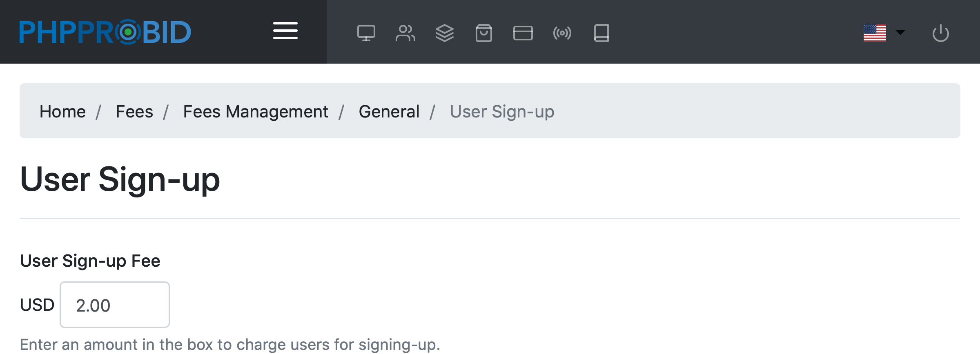Screen dimensions: 980x354
Task: Focus the USD sign-up fee input
Action: (x=115, y=305)
